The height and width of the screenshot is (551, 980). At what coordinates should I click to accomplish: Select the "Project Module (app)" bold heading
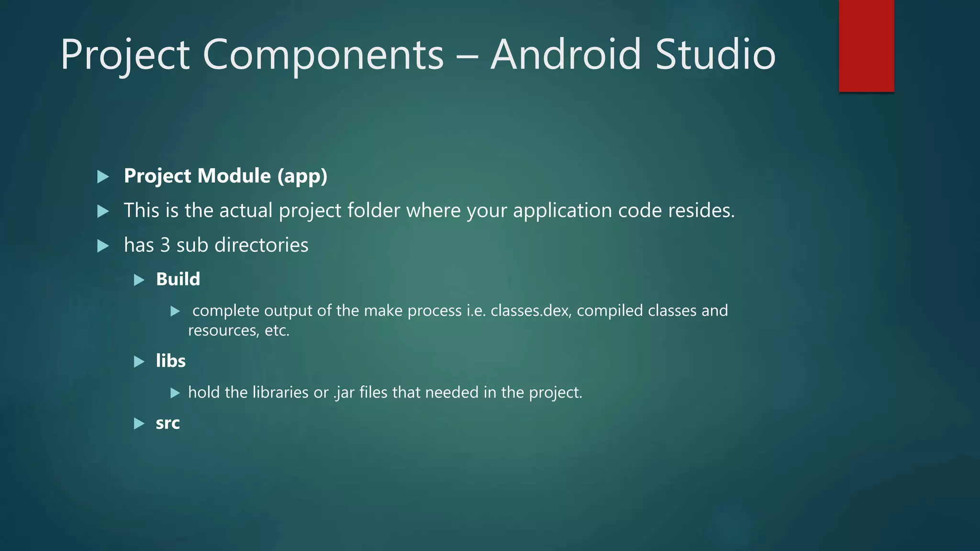tap(226, 176)
